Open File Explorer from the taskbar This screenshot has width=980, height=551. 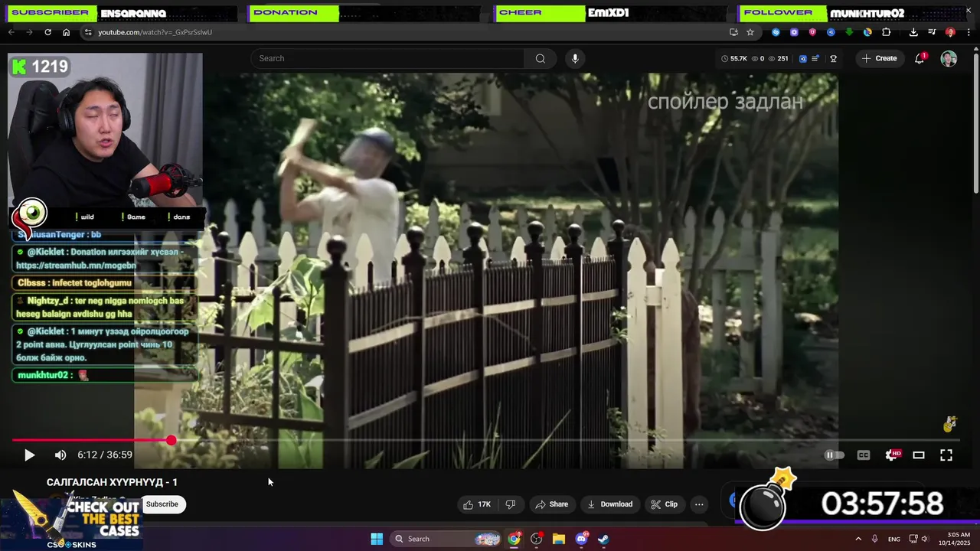coord(559,539)
